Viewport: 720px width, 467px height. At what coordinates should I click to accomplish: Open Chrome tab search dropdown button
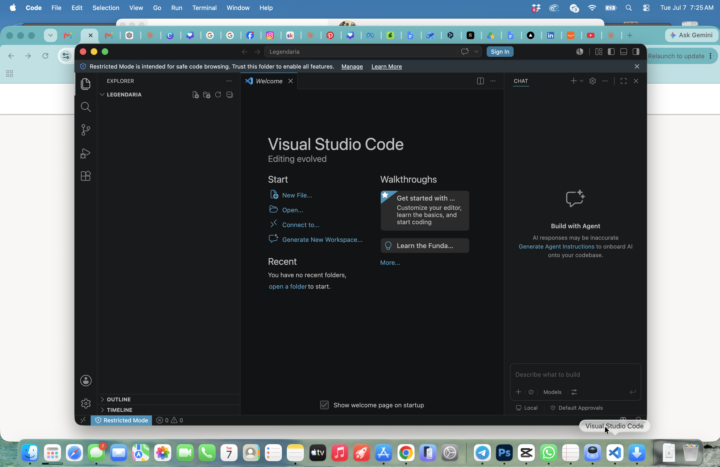tap(51, 35)
